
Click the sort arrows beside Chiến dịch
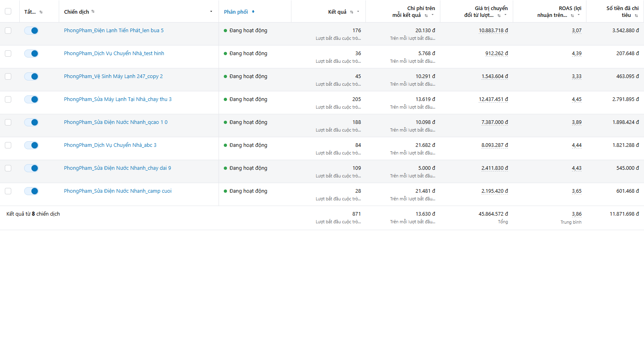[x=93, y=11]
